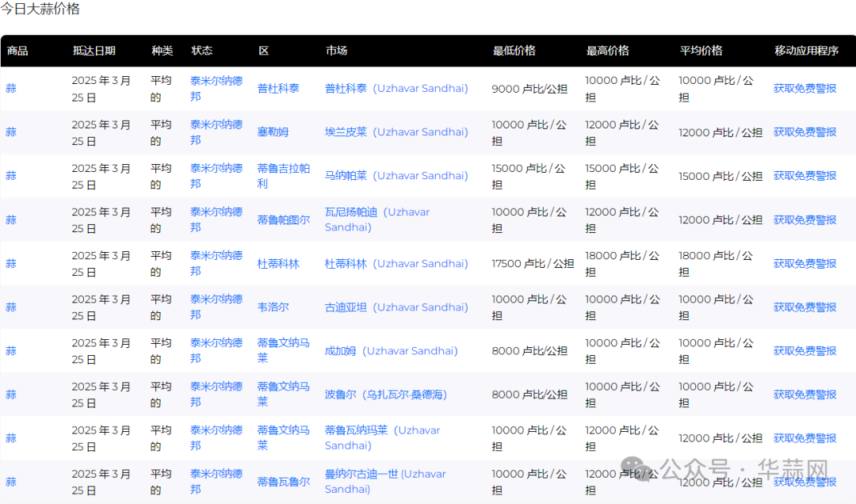Click the 商品 column header

17,51
